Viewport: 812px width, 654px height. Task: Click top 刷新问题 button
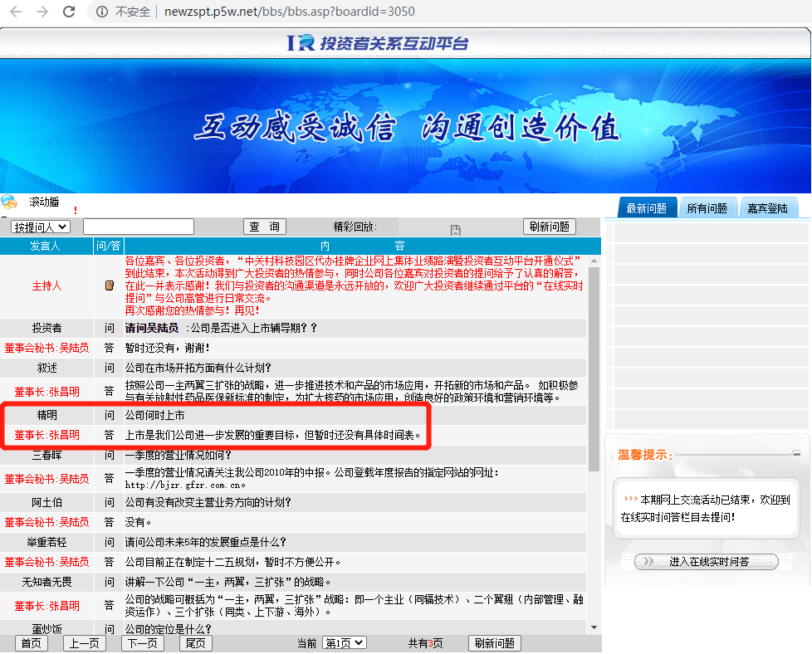point(549,227)
